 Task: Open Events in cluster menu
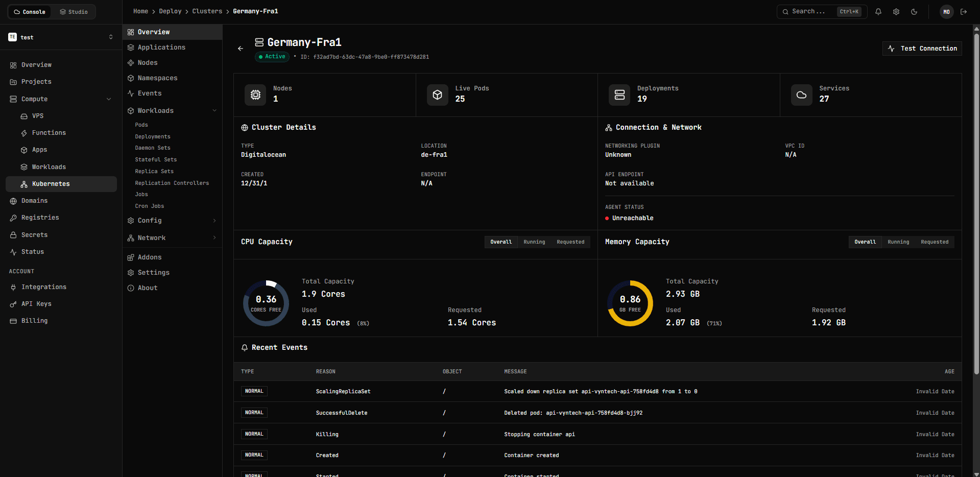coord(172,93)
